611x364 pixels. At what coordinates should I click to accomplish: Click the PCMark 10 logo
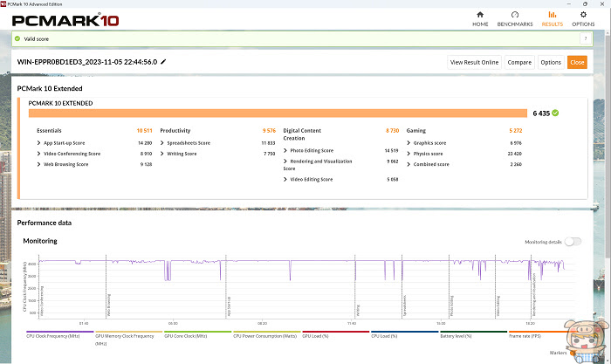coord(65,20)
